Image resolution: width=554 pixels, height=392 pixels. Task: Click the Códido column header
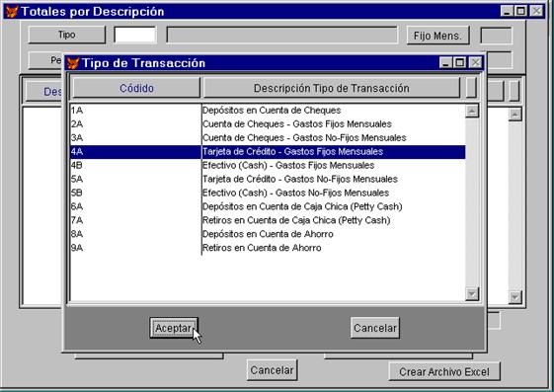[x=136, y=88]
